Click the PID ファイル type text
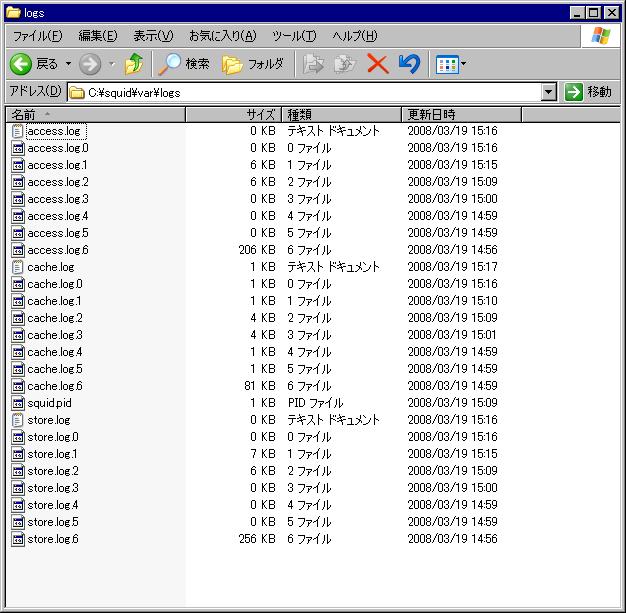This screenshot has width=626, height=613. click(x=315, y=403)
